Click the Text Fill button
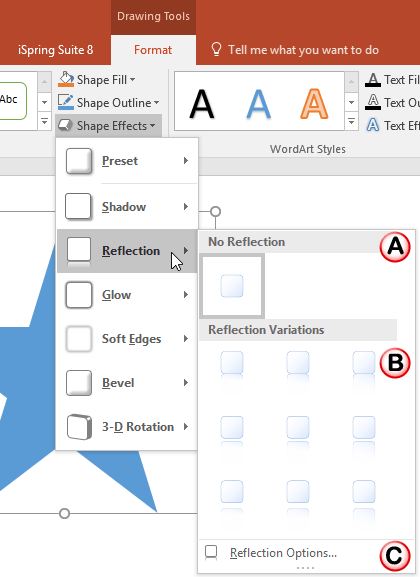The height and width of the screenshot is (577, 420). pyautogui.click(x=392, y=79)
